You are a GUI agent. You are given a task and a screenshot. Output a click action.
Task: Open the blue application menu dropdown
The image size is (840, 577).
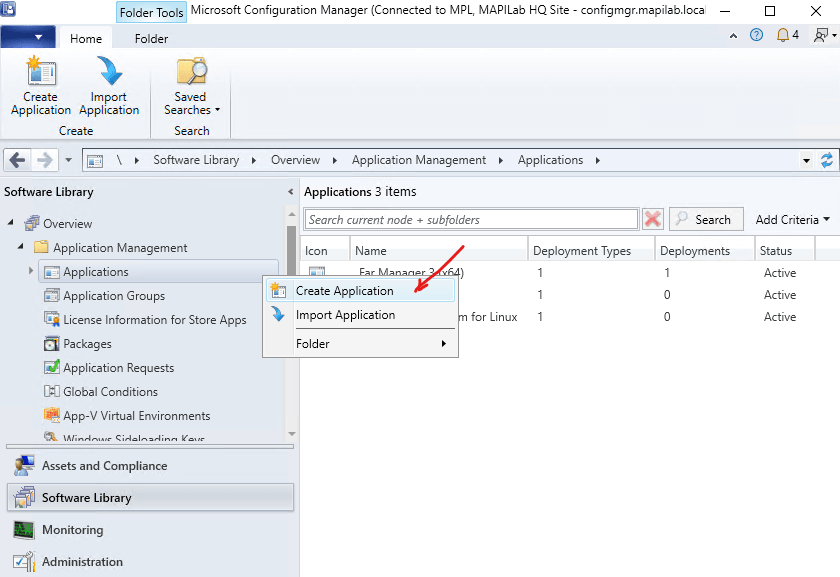pos(28,37)
